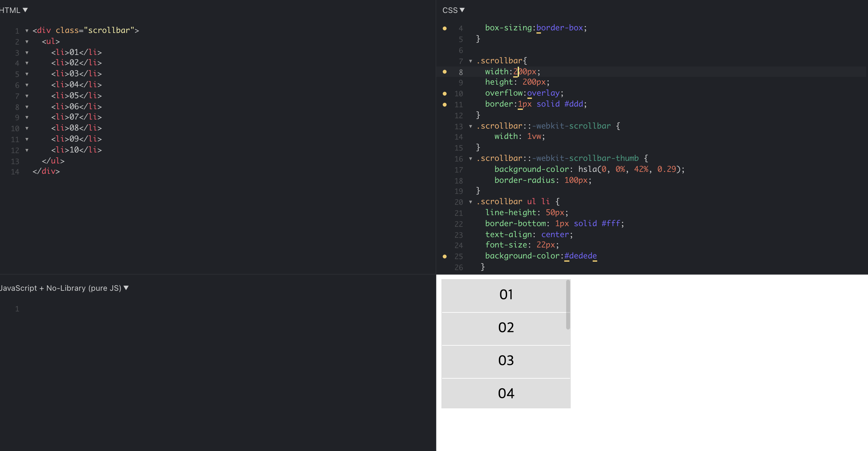Click warning dot on overflow:overlay line

click(444, 93)
